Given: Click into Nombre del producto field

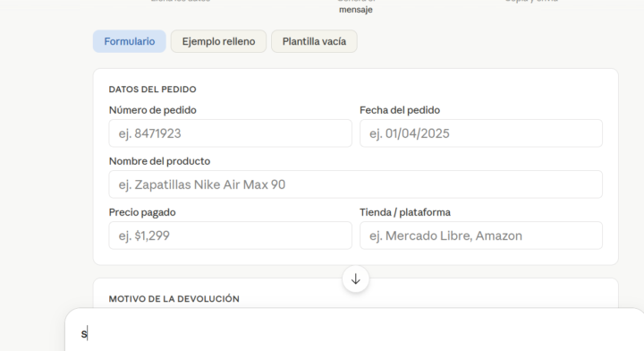Looking at the screenshot, I should 356,184.
